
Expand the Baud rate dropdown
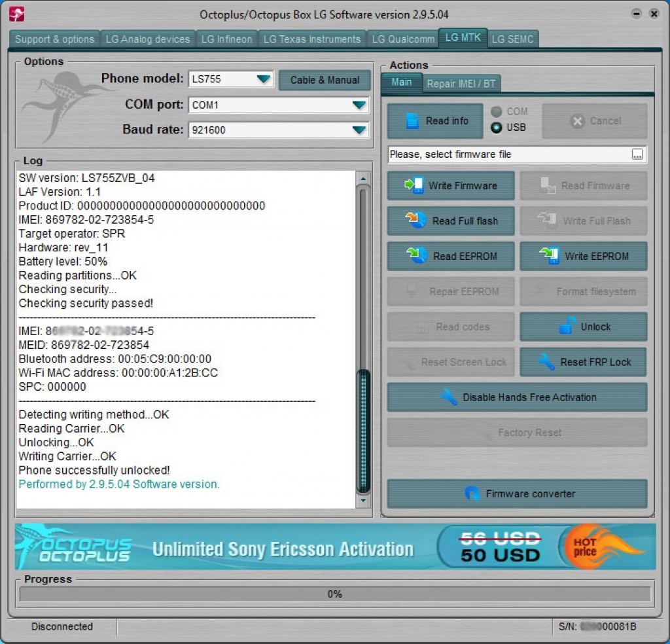tap(359, 130)
